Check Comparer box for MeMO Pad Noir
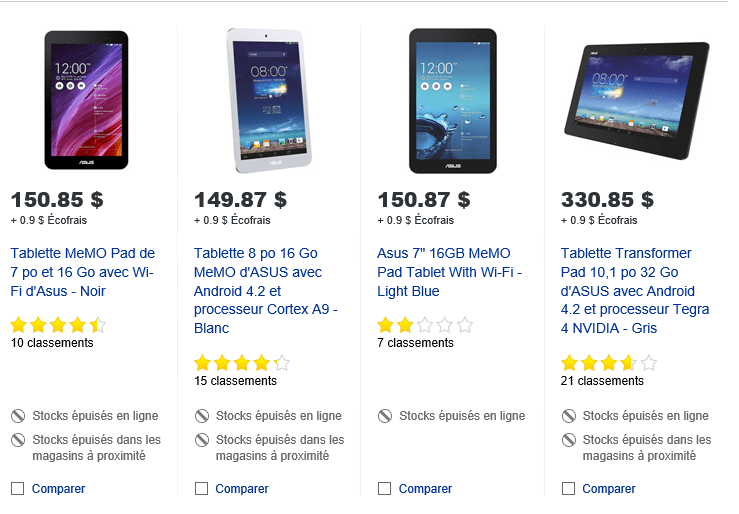The width and height of the screenshot is (739, 514). 18,489
